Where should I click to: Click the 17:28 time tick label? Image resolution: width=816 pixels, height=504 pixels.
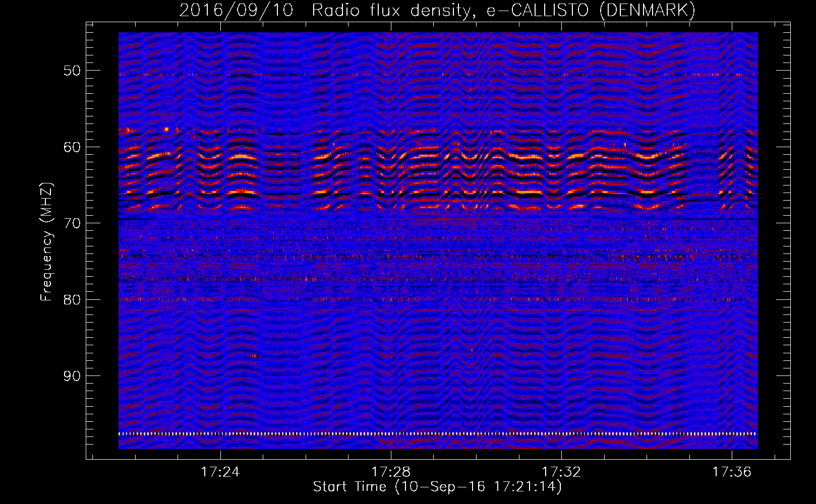[x=391, y=472]
